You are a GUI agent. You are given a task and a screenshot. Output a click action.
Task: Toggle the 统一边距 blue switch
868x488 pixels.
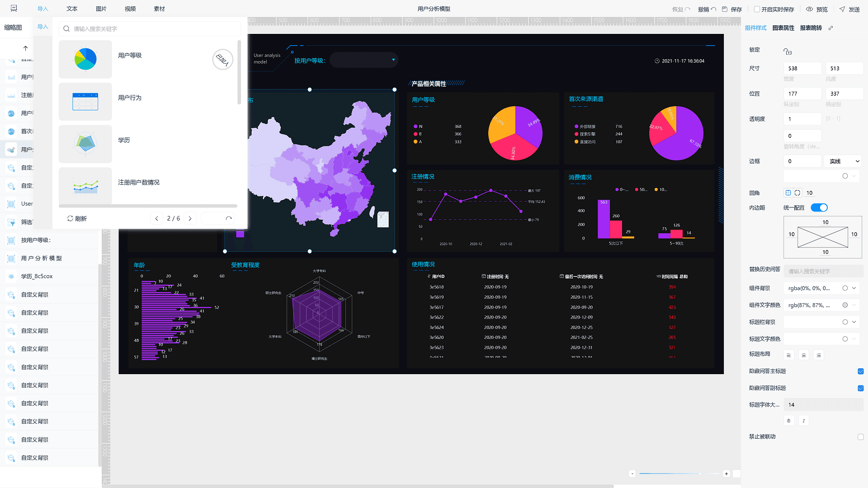click(819, 207)
